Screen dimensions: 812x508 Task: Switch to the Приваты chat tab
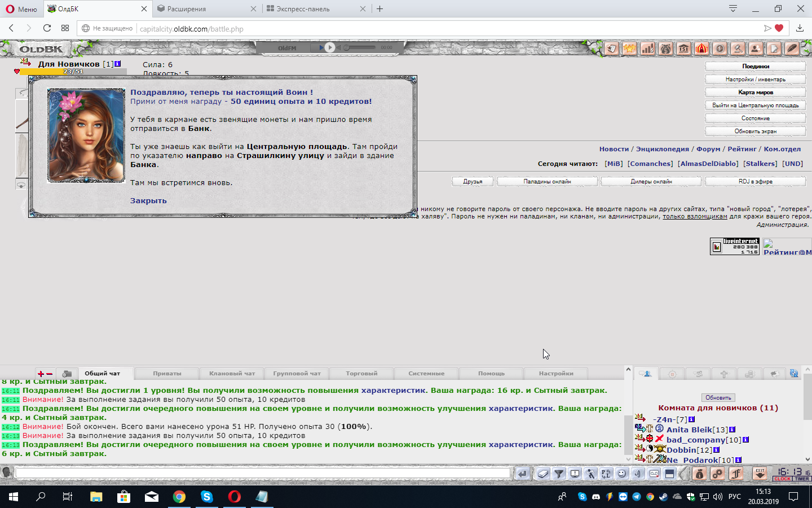pyautogui.click(x=167, y=373)
